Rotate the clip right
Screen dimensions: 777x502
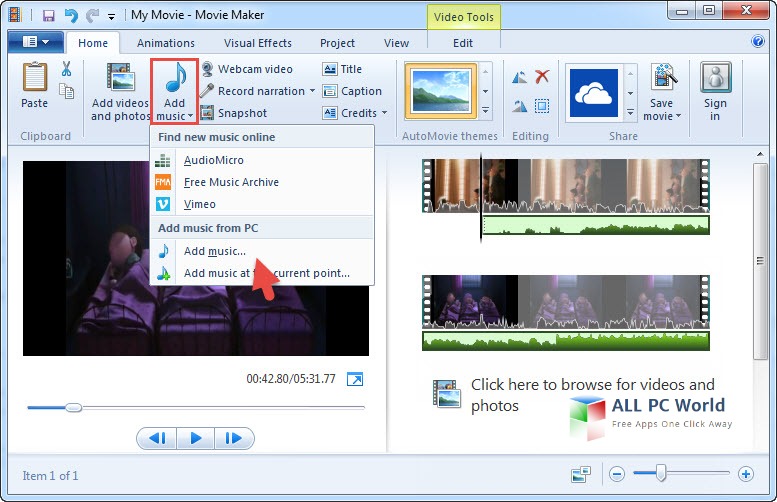coord(519,106)
